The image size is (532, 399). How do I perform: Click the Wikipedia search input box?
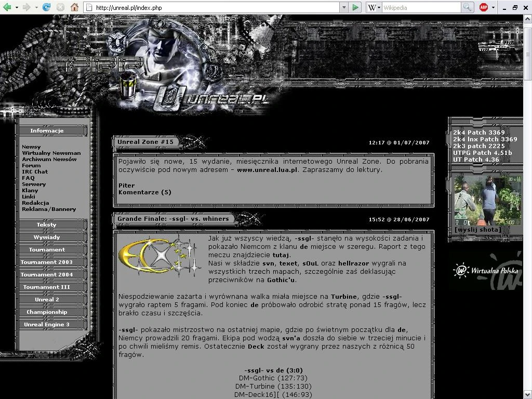[422, 7]
